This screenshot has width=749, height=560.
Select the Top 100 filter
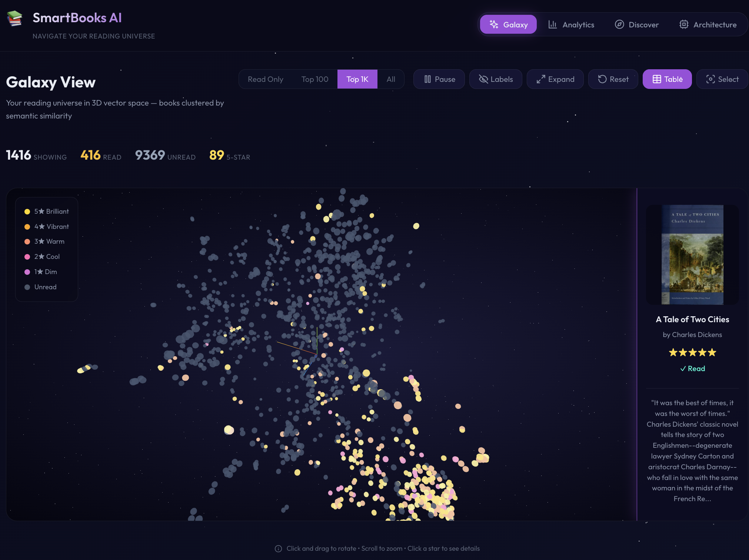coord(314,79)
